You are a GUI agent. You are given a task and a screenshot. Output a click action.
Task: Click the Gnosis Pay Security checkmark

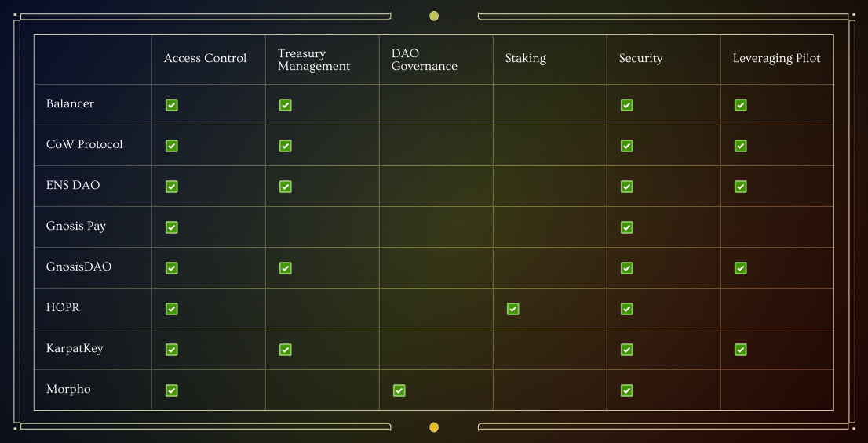626,227
